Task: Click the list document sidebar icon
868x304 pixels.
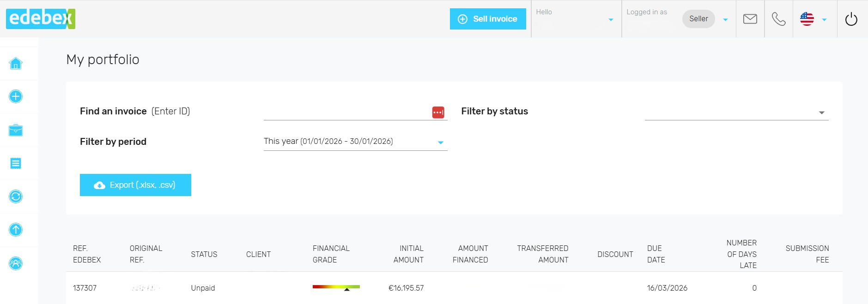Action: (x=16, y=163)
